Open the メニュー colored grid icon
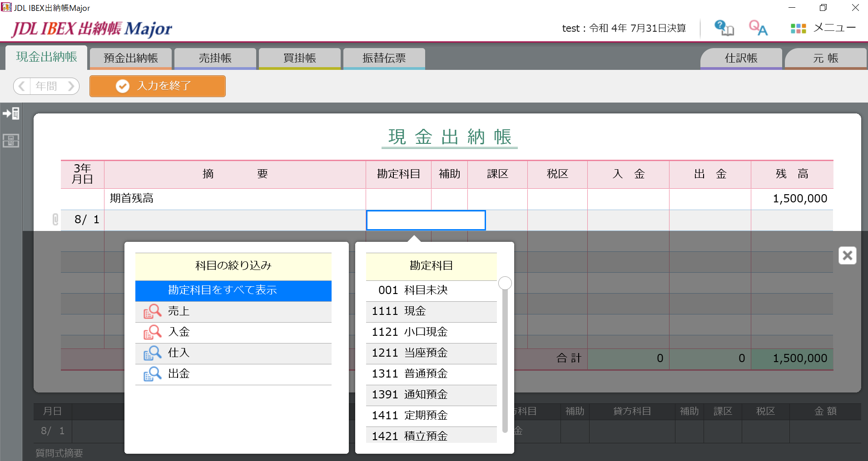The image size is (868, 461). coord(799,28)
